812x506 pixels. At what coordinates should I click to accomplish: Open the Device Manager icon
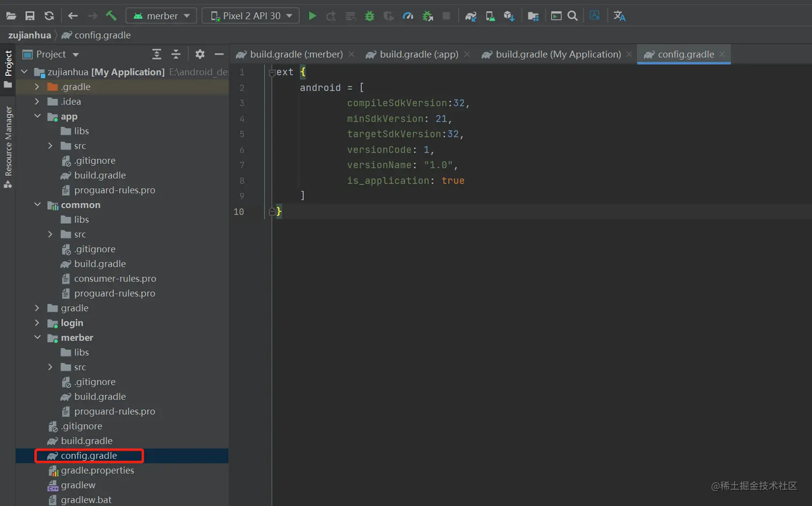pos(490,16)
